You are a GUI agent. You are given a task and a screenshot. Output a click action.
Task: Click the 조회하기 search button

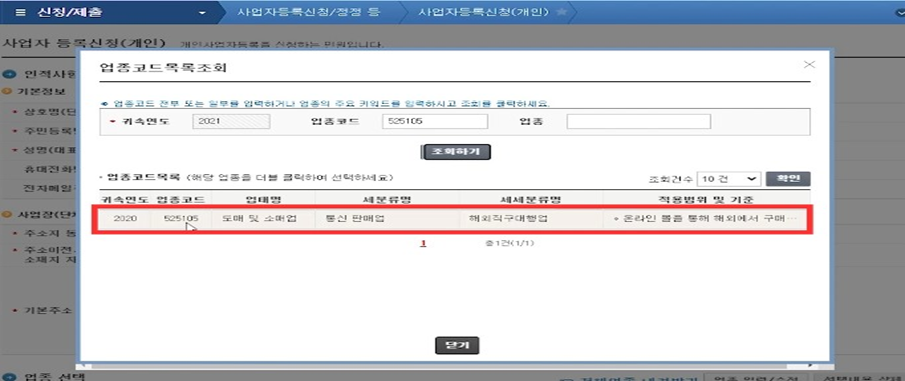click(x=457, y=152)
